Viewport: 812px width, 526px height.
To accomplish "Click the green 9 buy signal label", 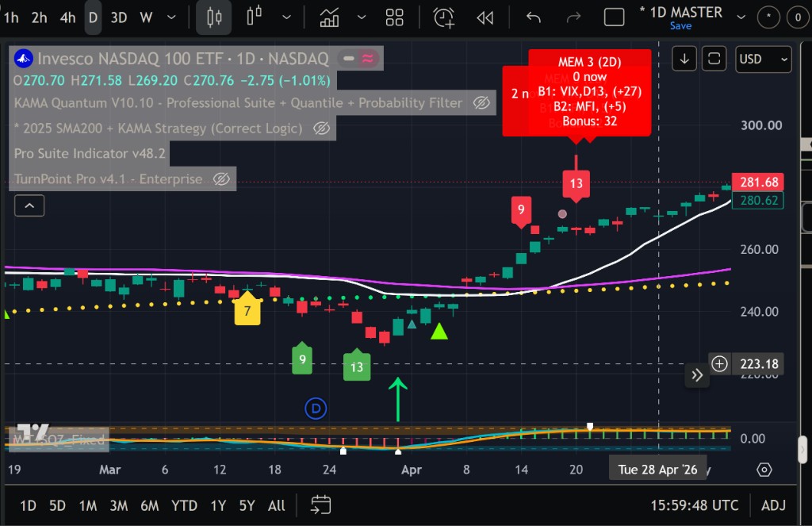I will [x=302, y=359].
